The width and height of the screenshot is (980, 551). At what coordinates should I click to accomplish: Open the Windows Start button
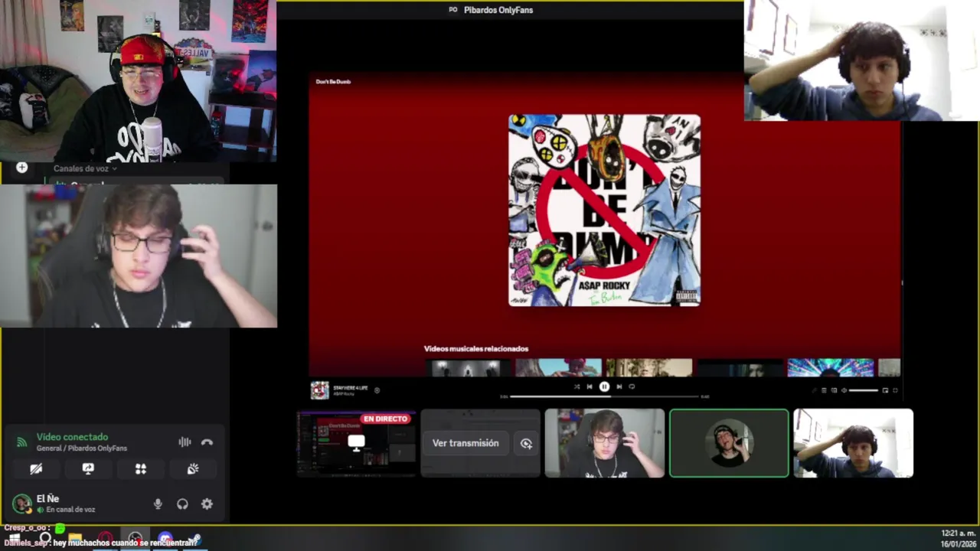point(15,538)
